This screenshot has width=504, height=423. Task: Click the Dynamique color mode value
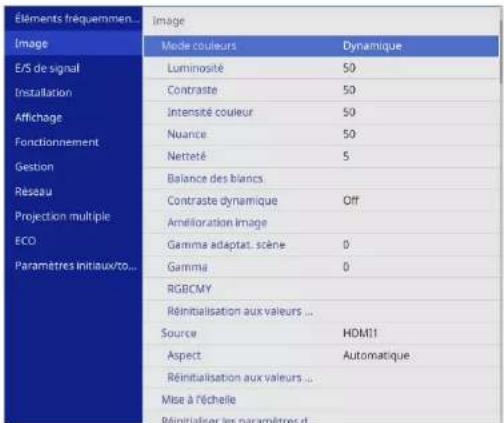tap(372, 46)
